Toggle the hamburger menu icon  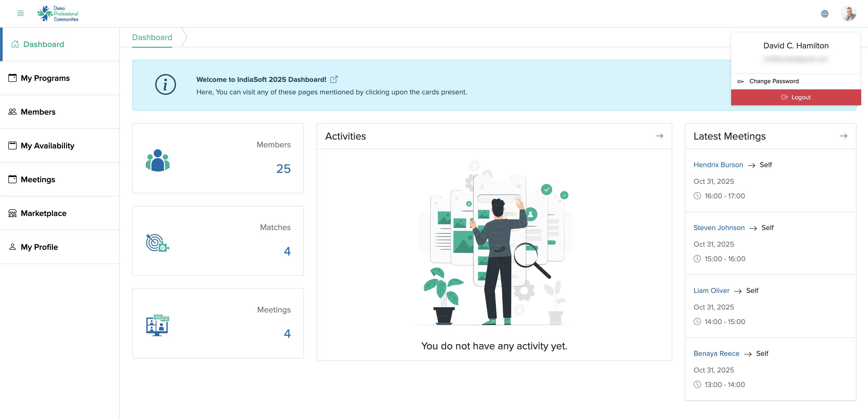coord(20,14)
